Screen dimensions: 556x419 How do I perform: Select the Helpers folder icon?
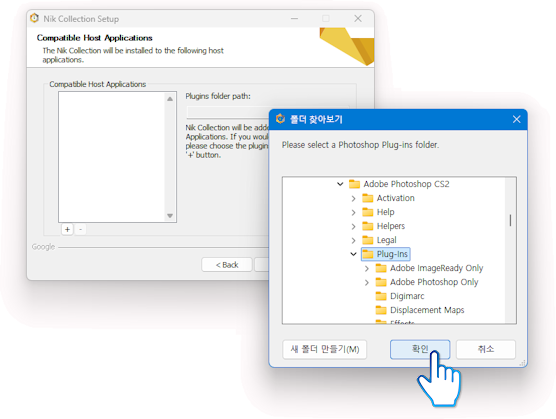(x=368, y=226)
